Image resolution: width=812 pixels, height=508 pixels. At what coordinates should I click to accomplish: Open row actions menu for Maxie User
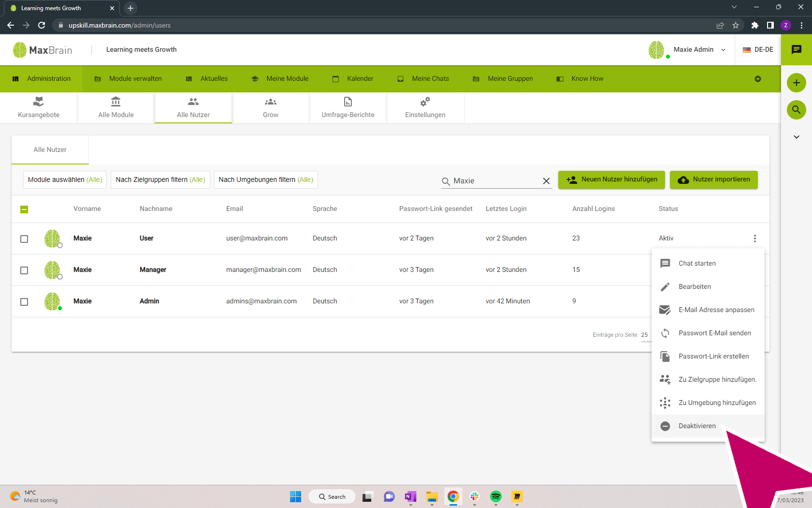tap(754, 239)
